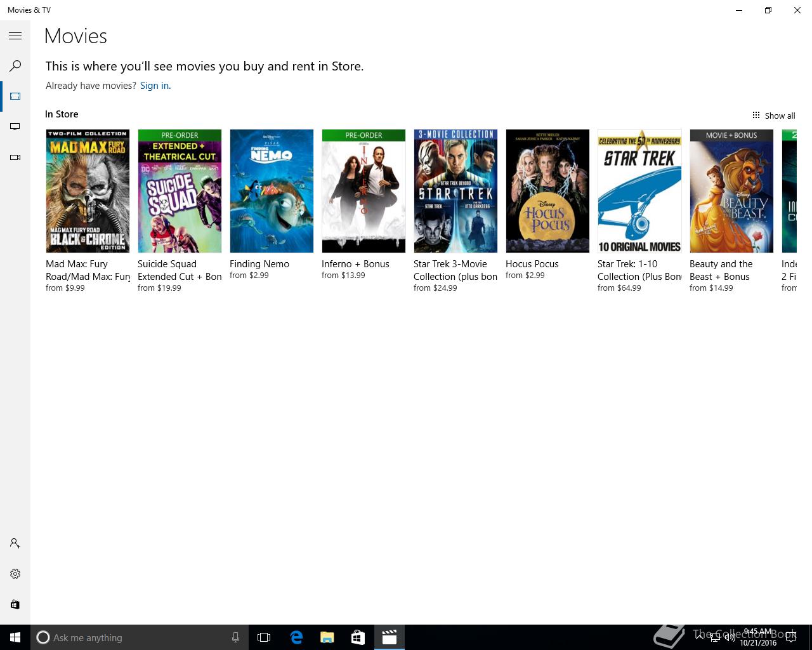812x650 pixels.
Task: Click the Cortana 'Ask me anything' box
Action: pyautogui.click(x=139, y=637)
